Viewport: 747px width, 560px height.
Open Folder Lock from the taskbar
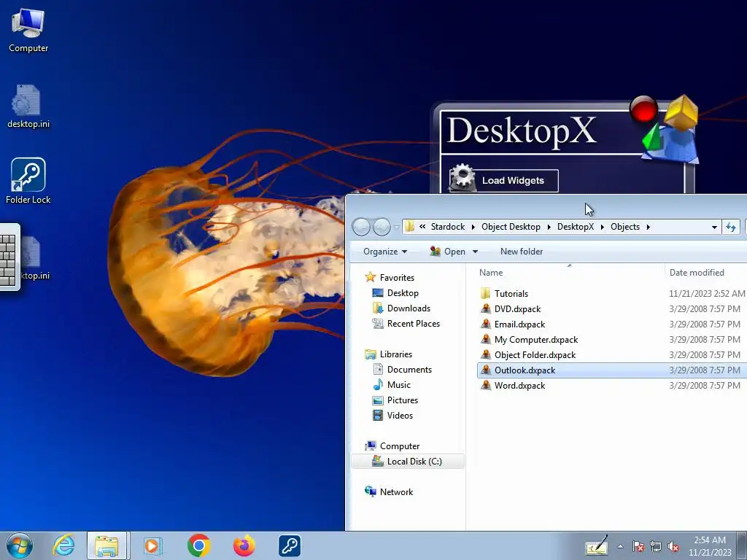point(289,545)
